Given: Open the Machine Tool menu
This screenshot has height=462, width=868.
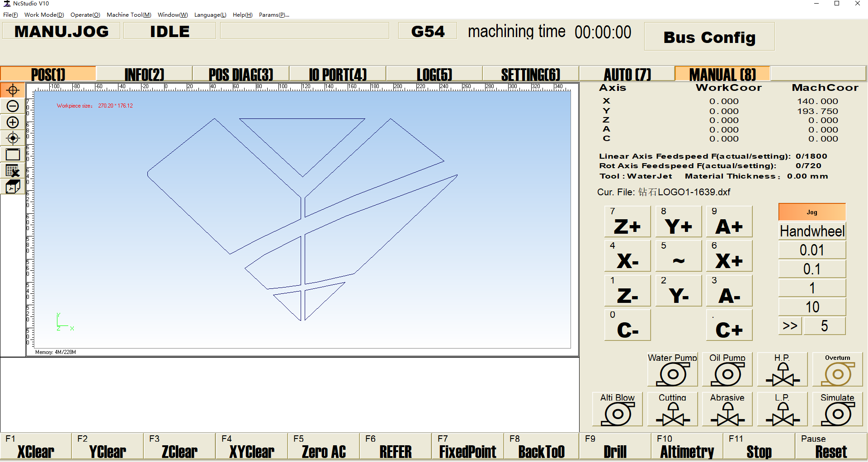Looking at the screenshot, I should click(129, 15).
